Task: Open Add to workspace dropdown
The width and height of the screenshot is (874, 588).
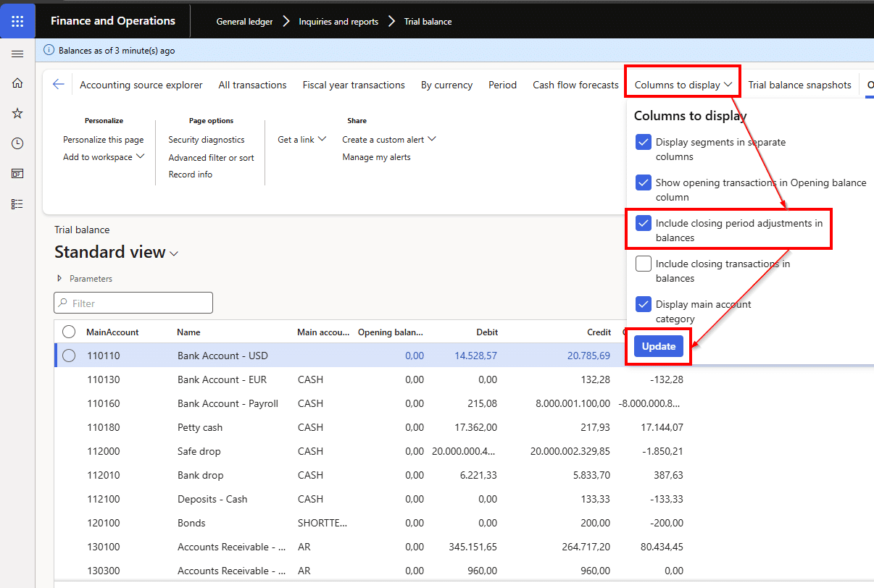Action: (x=104, y=157)
